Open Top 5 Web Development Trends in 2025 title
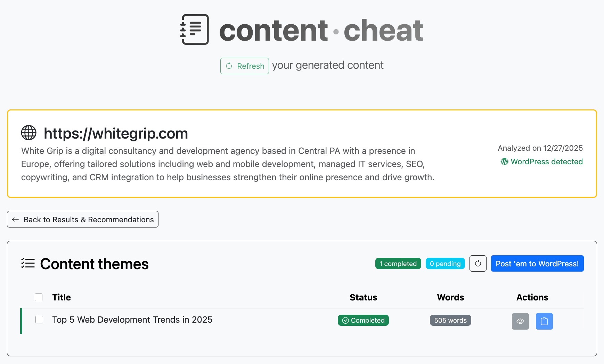604x364 pixels. 132,320
